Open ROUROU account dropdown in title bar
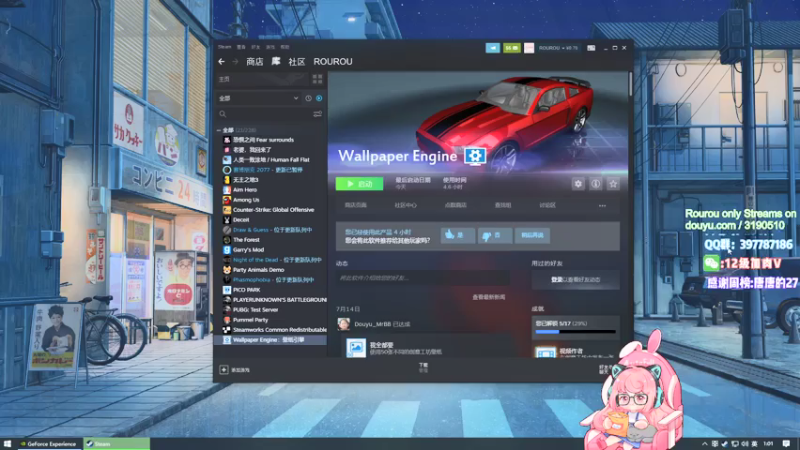The height and width of the screenshot is (450, 800). (558, 48)
